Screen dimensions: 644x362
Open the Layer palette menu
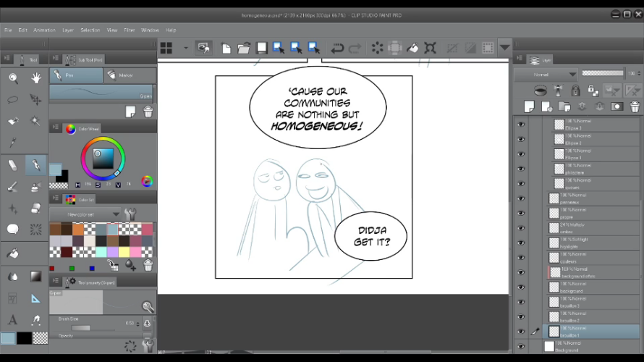(520, 59)
